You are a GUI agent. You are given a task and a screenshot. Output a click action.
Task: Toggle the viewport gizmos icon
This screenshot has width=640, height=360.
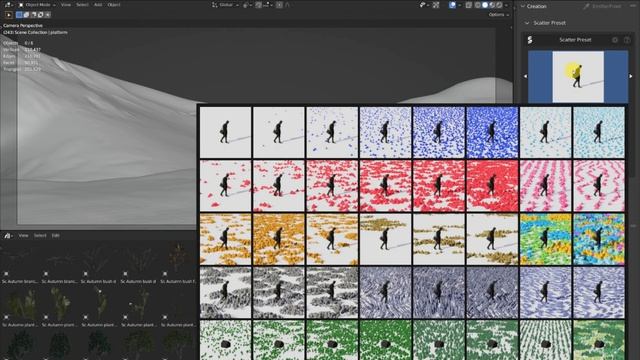pos(436,5)
